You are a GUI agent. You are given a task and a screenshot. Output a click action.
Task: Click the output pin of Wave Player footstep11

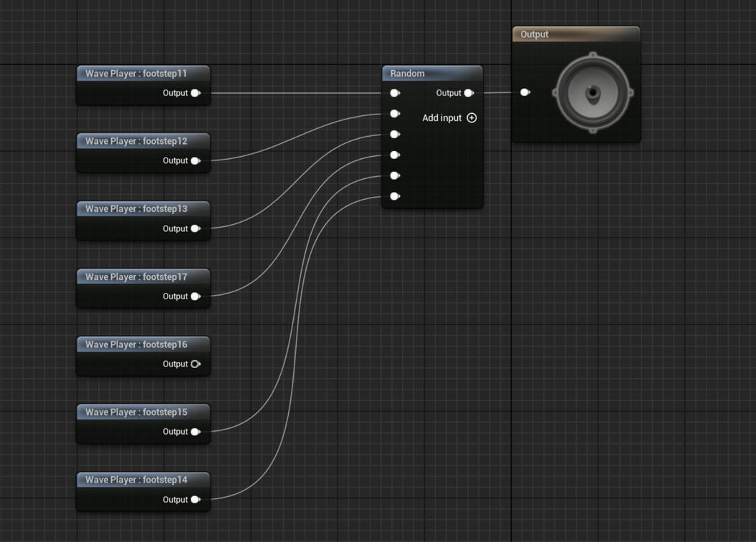(195, 93)
